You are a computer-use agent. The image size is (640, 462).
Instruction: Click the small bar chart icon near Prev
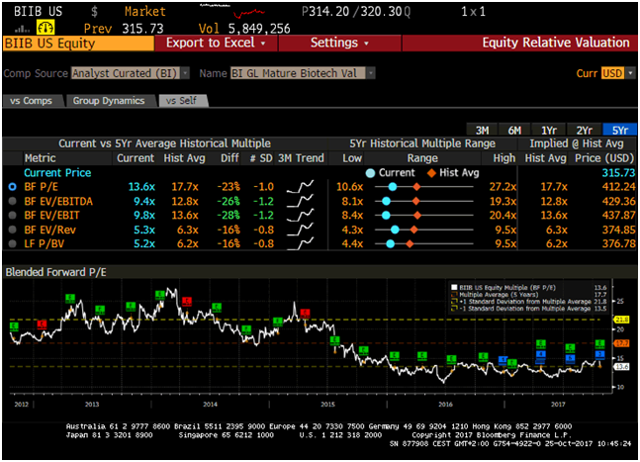point(22,29)
